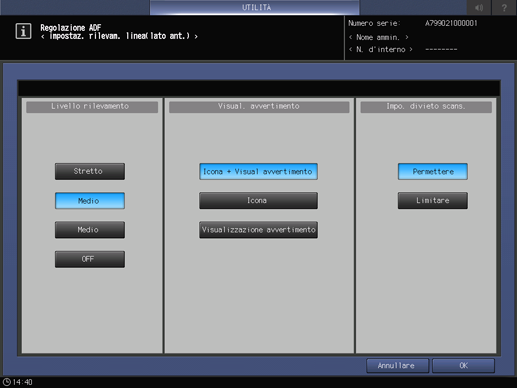
Task: Confirm settings with OK
Action: coord(463,366)
